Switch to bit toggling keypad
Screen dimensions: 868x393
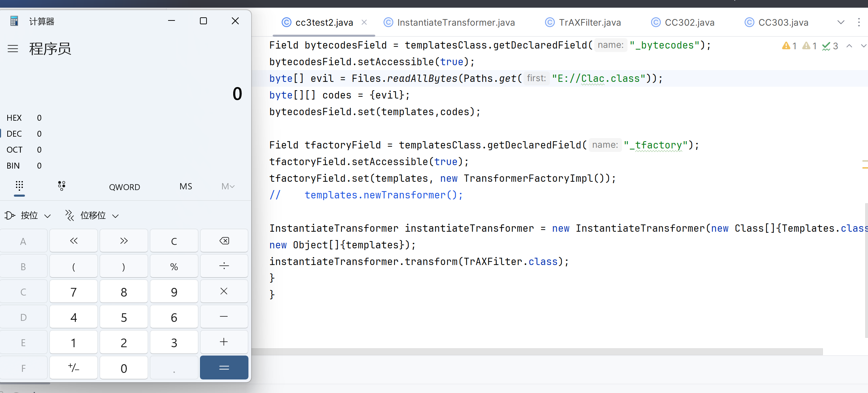[x=62, y=186]
